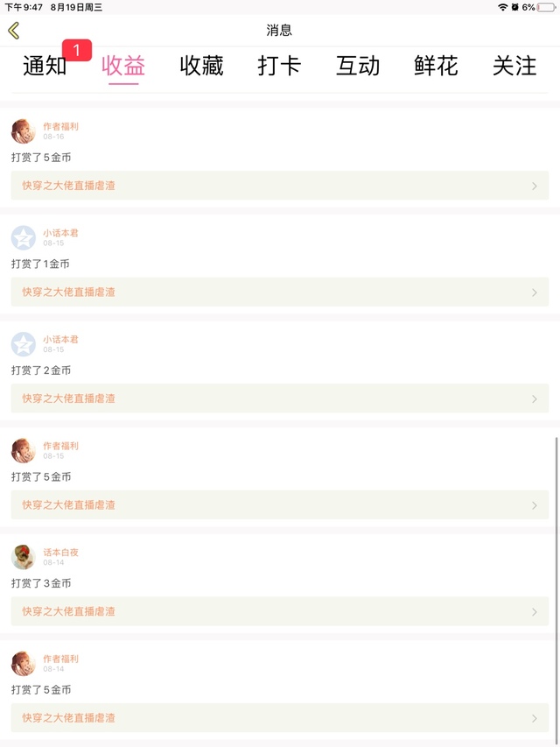This screenshot has height=747, width=560.
Task: Go to the 关注 tab
Action: tap(514, 67)
